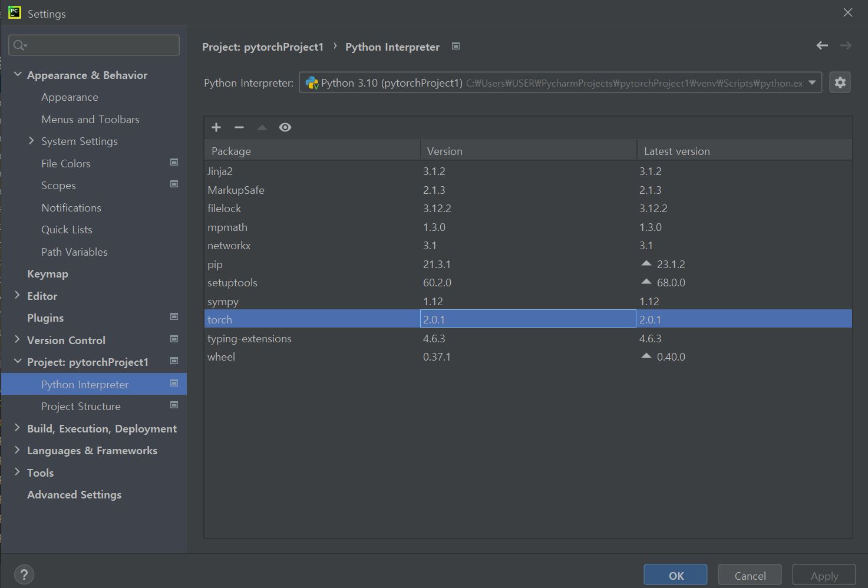Sort by Version column header

529,151
